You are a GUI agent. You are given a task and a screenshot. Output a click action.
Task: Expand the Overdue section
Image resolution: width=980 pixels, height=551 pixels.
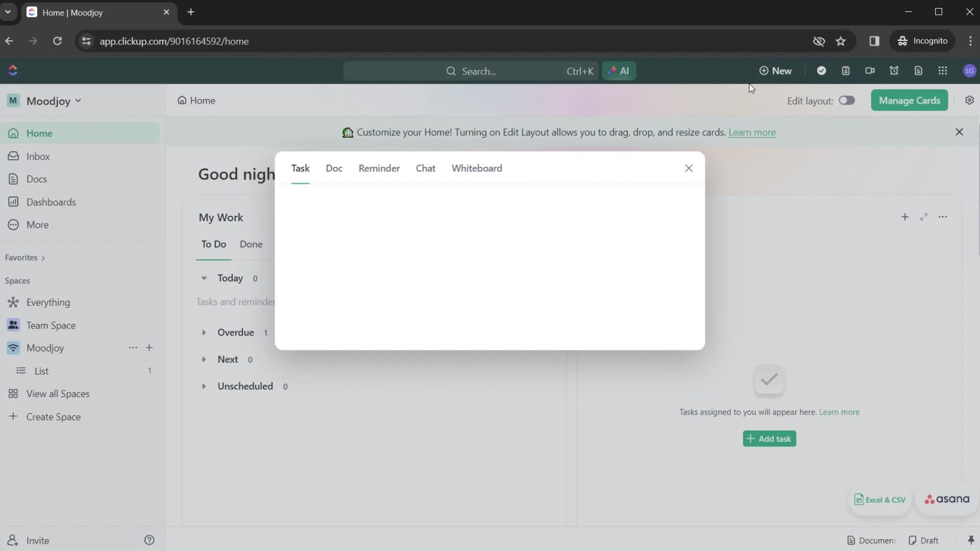click(x=204, y=333)
